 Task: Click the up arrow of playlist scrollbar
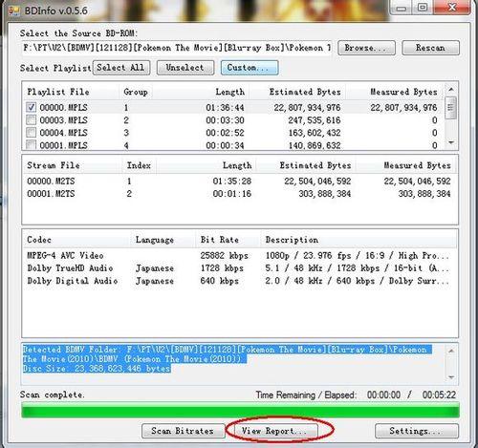(451, 90)
